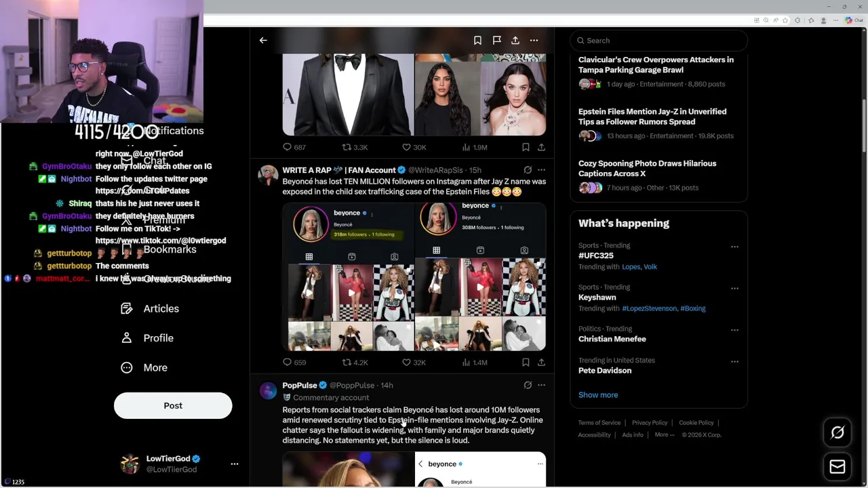Image resolution: width=868 pixels, height=488 pixels.
Task: Open options for Christian Menefee trend
Action: [734, 330]
